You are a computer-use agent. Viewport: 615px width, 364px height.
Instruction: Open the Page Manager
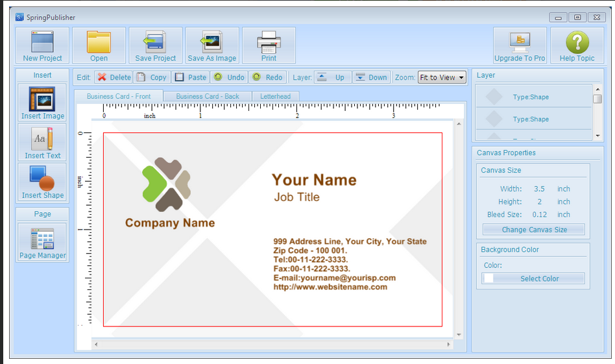(x=42, y=242)
